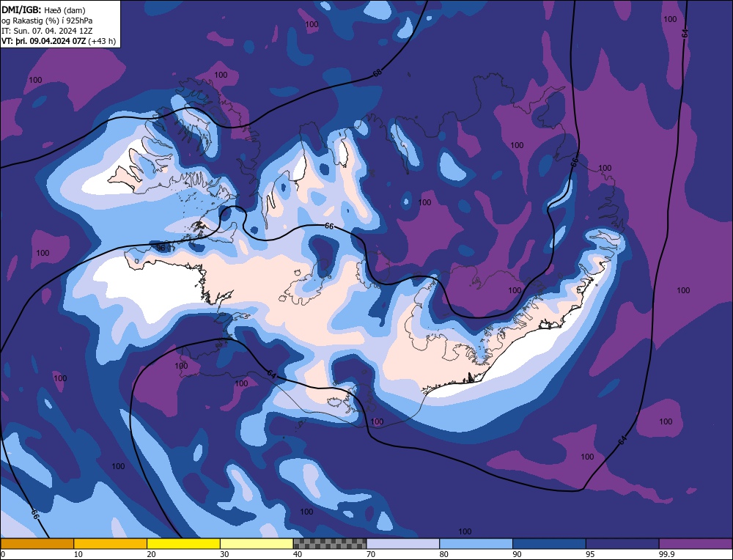Click the '68' height contour label
Image resolution: width=733 pixels, height=560 pixels.
(x=377, y=73)
